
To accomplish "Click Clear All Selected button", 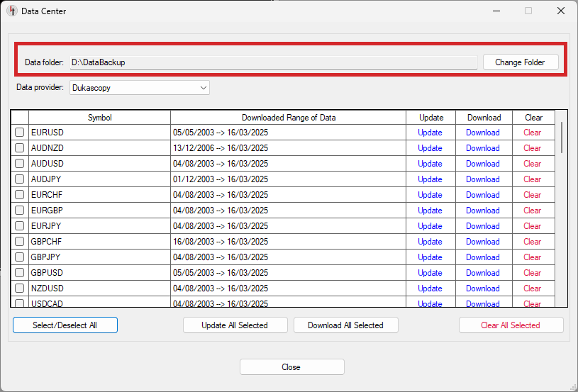I will 511,325.
